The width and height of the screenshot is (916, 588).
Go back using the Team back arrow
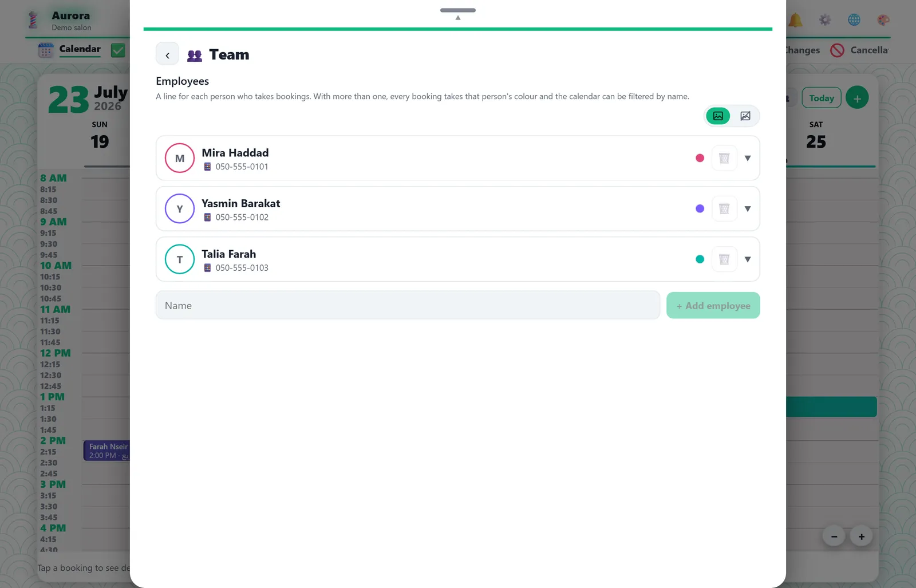167,55
